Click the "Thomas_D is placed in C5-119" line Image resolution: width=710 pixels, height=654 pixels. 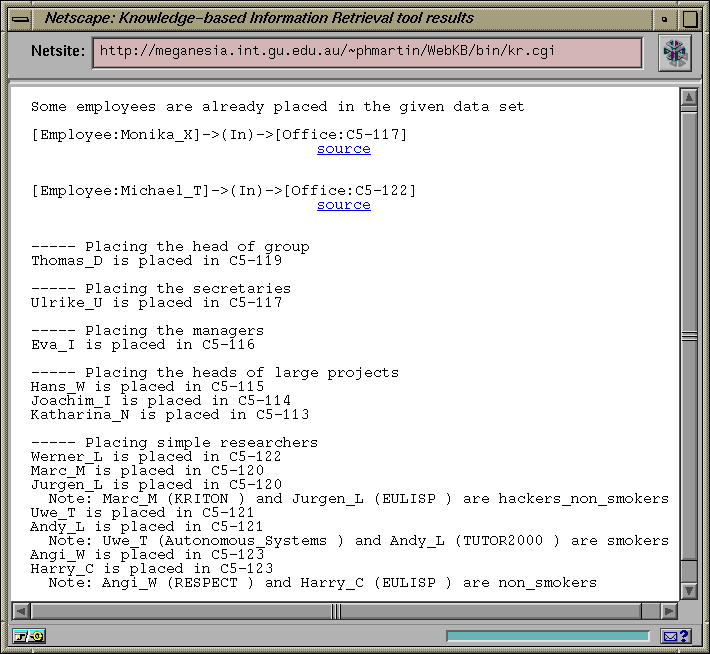pyautogui.click(x=156, y=261)
